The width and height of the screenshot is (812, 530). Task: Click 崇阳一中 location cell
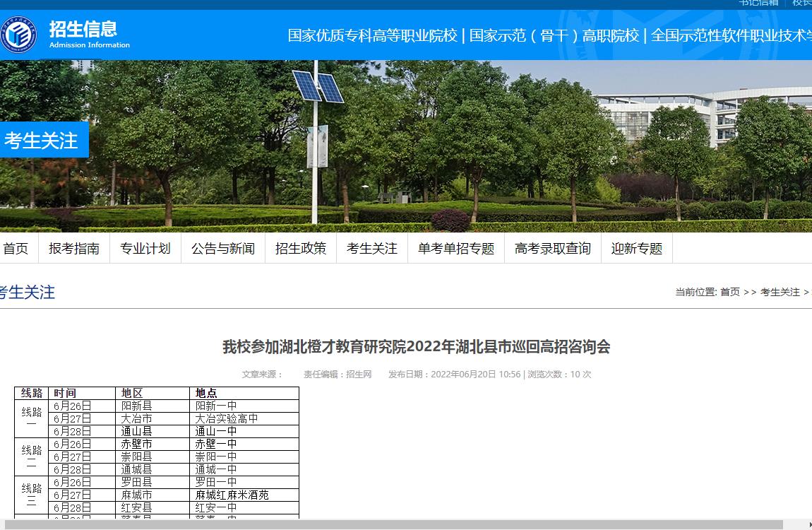pyautogui.click(x=244, y=457)
